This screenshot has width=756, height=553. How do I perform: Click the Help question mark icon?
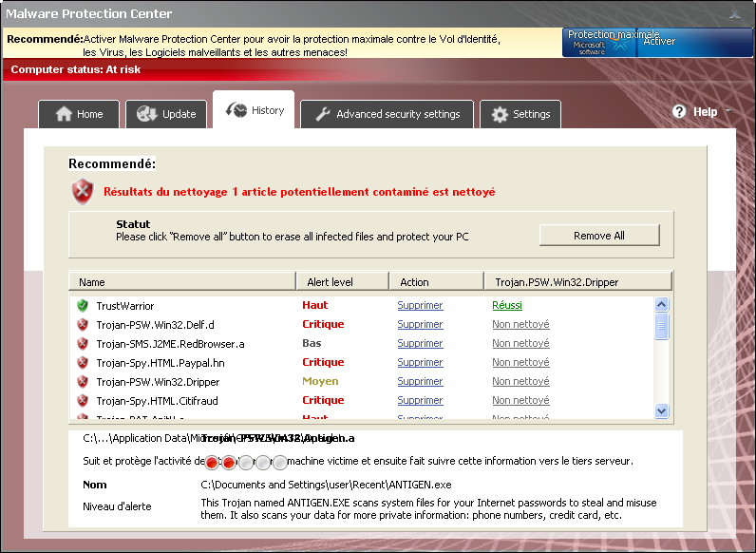tap(679, 111)
